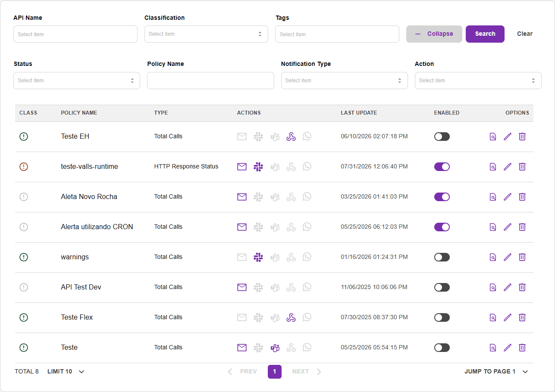
Task: Click the Search button
Action: pos(485,34)
